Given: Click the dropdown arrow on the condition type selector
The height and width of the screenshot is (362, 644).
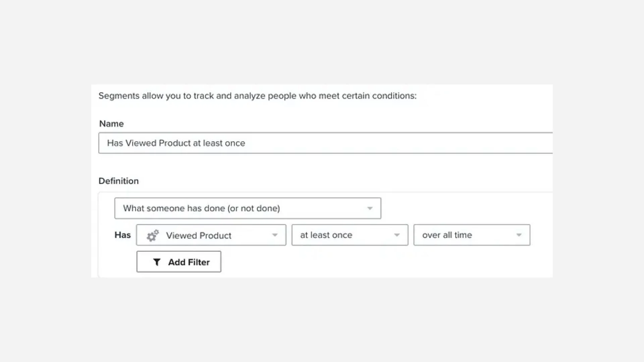Looking at the screenshot, I should tap(370, 208).
